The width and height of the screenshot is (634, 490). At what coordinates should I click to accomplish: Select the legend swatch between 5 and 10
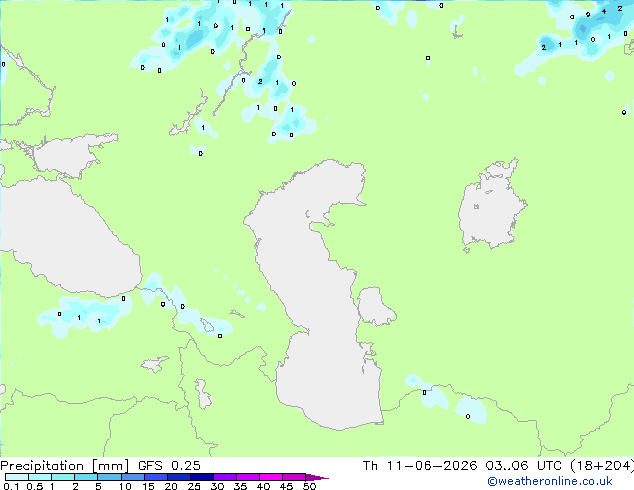click(110, 477)
